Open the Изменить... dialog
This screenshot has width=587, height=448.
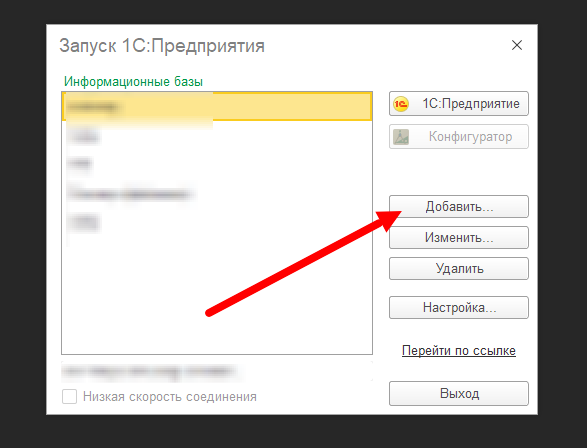[459, 238]
